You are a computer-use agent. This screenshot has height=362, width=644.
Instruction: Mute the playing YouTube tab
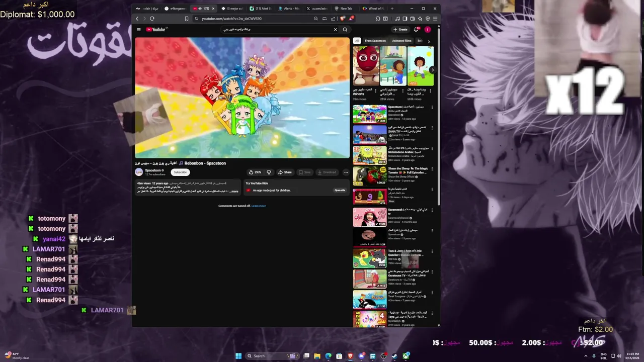(200, 9)
